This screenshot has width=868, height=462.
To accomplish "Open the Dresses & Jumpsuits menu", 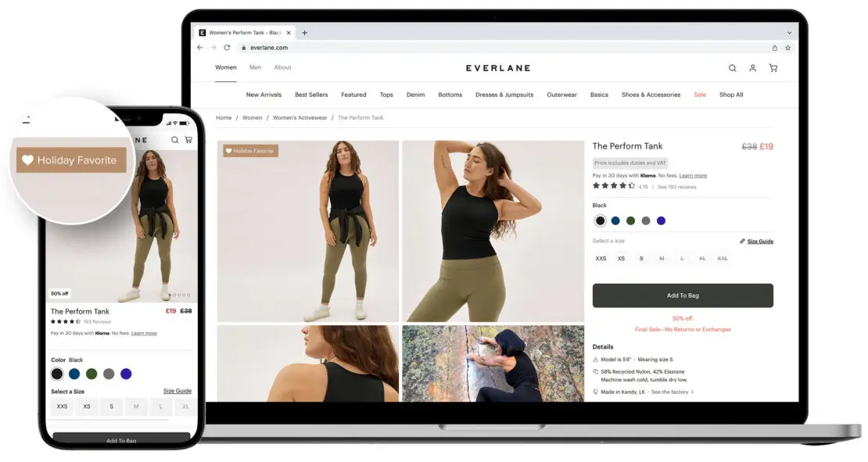I will click(x=504, y=95).
